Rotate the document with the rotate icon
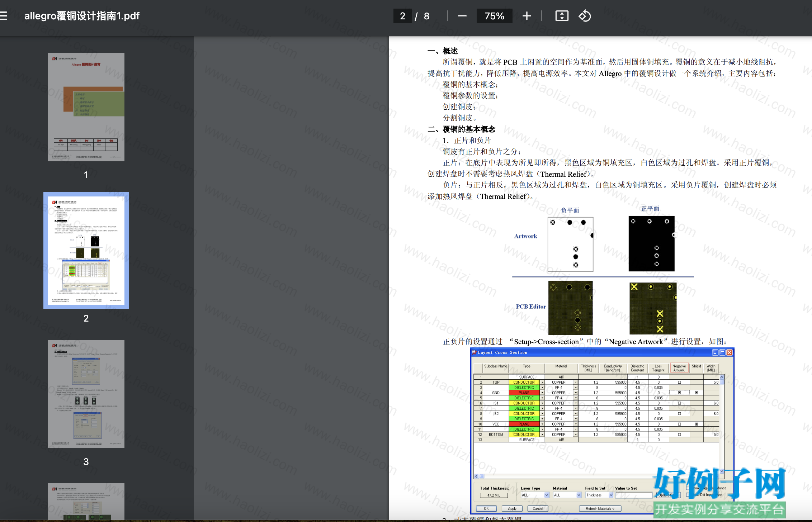The image size is (812, 522). tap(585, 16)
